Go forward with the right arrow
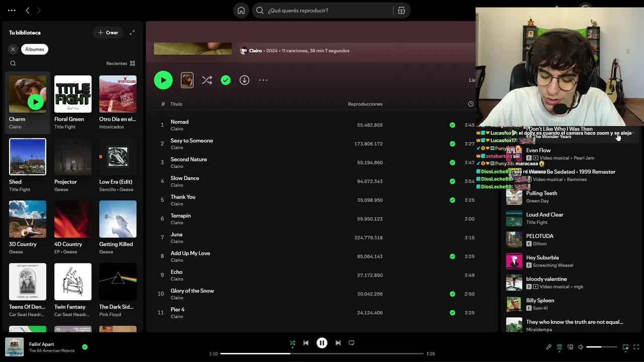This screenshot has height=362, width=644. click(39, 10)
